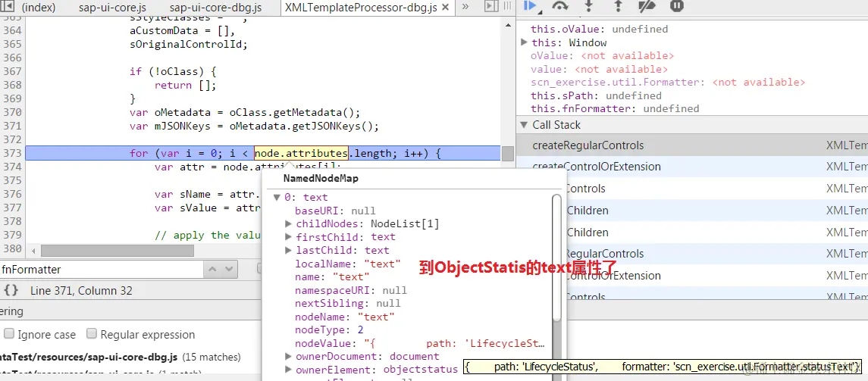Open sap-ui-core-dbg.js search results (15 matches)
This screenshot has height=381, width=868.
point(120,357)
